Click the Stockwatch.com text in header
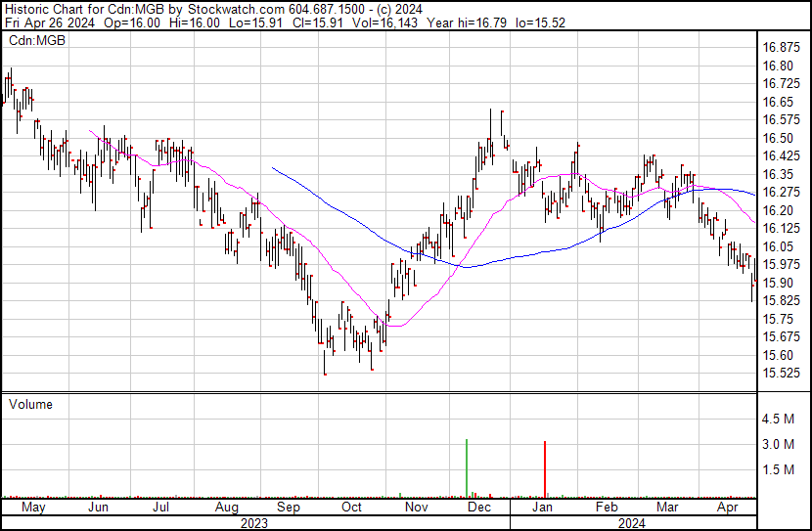 237,8
